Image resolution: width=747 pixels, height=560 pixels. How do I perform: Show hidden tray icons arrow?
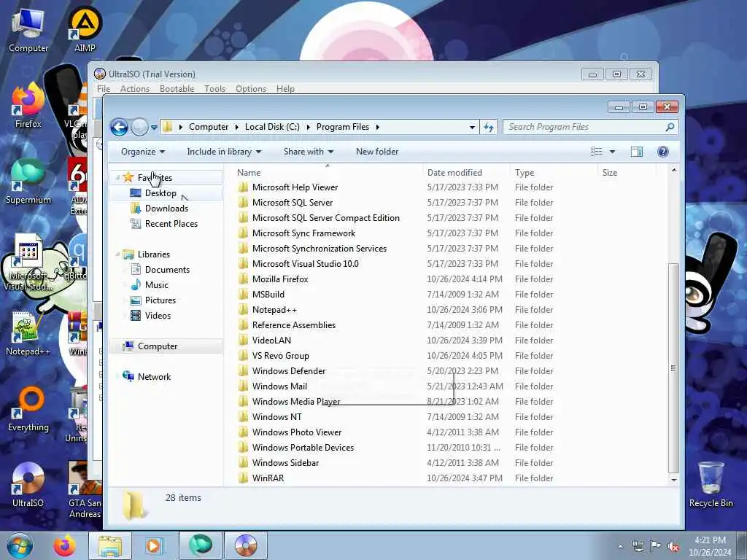point(620,547)
